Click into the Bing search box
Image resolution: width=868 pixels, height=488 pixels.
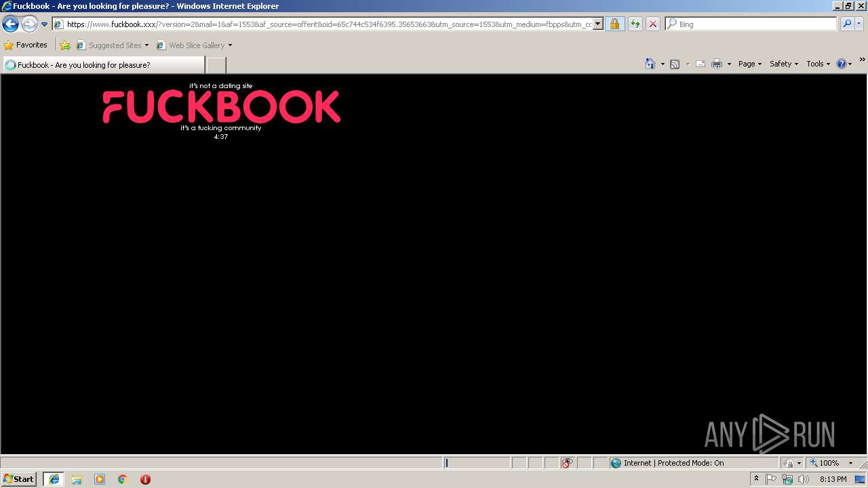751,24
